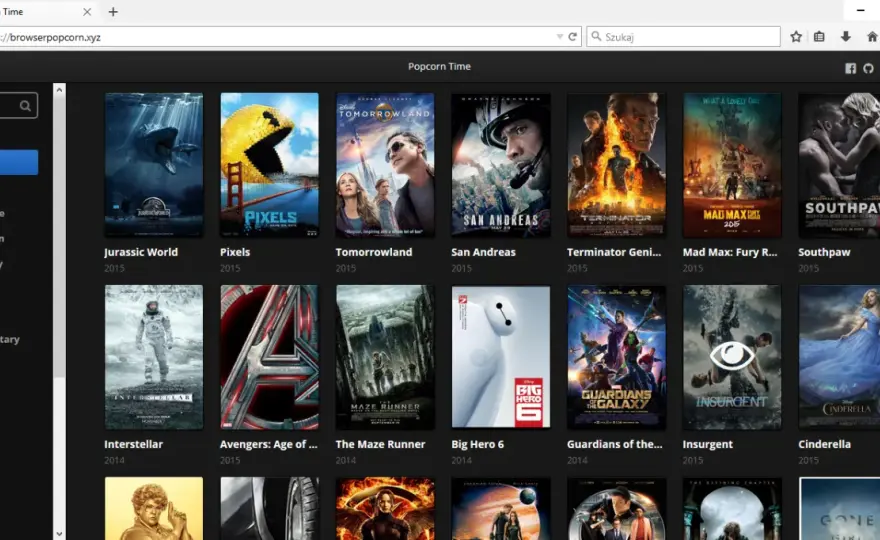This screenshot has width=880, height=540.
Task: Open the bookmarks list icon
Action: 819,36
